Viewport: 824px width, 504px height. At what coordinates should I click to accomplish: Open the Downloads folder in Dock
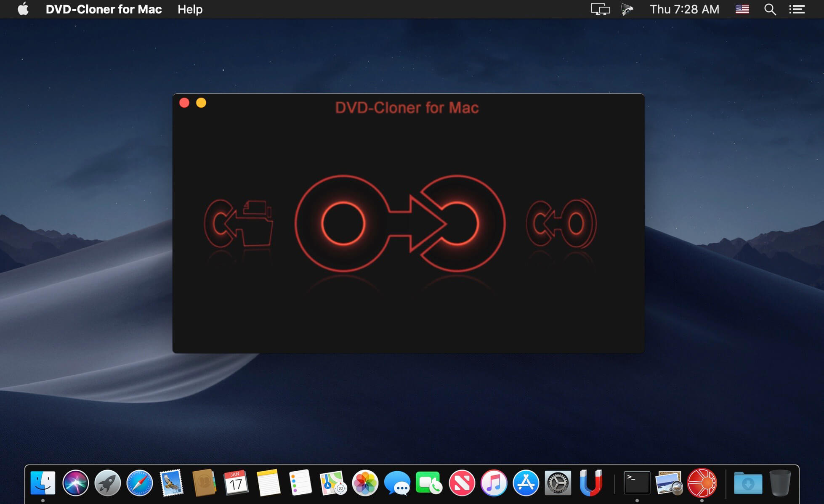tap(748, 483)
